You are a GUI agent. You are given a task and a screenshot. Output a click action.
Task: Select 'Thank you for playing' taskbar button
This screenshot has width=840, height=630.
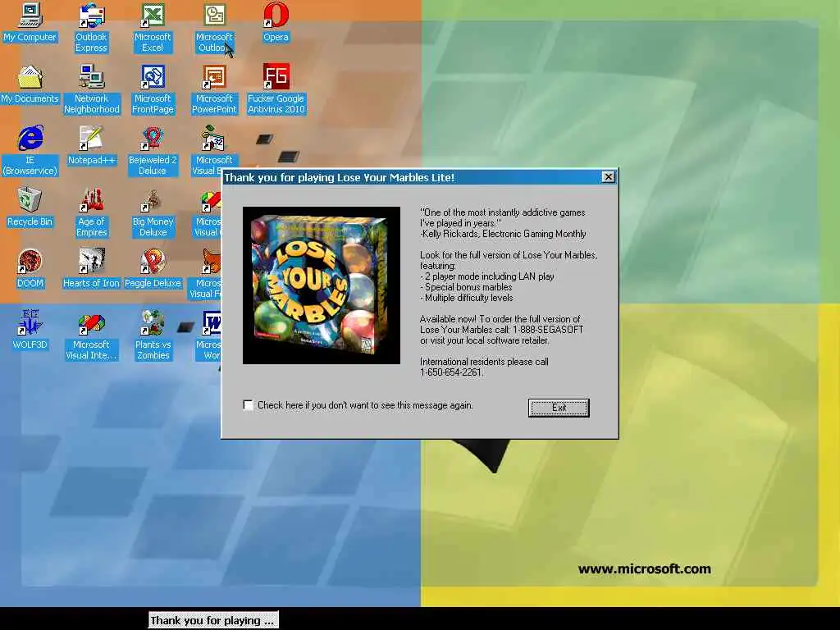pos(213,620)
